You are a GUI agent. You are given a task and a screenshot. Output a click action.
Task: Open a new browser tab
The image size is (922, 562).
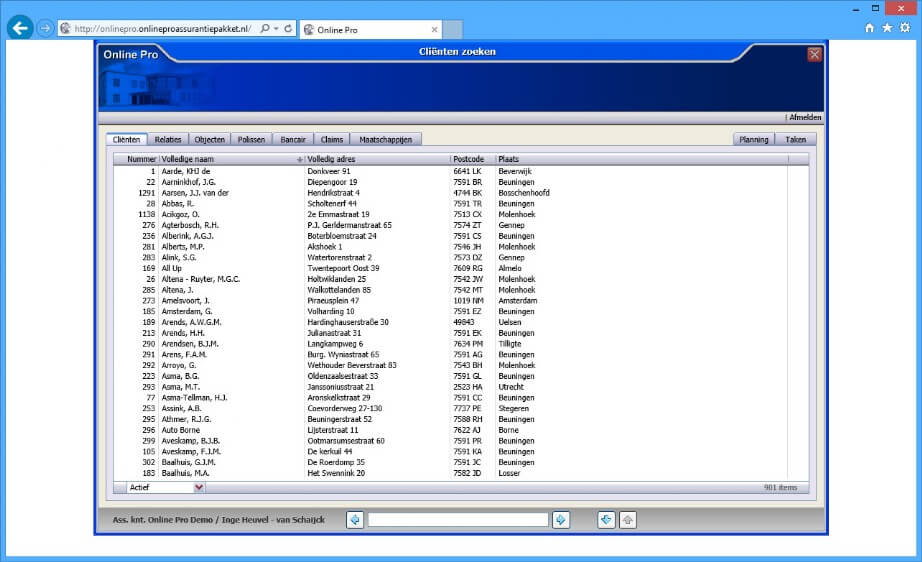point(452,29)
